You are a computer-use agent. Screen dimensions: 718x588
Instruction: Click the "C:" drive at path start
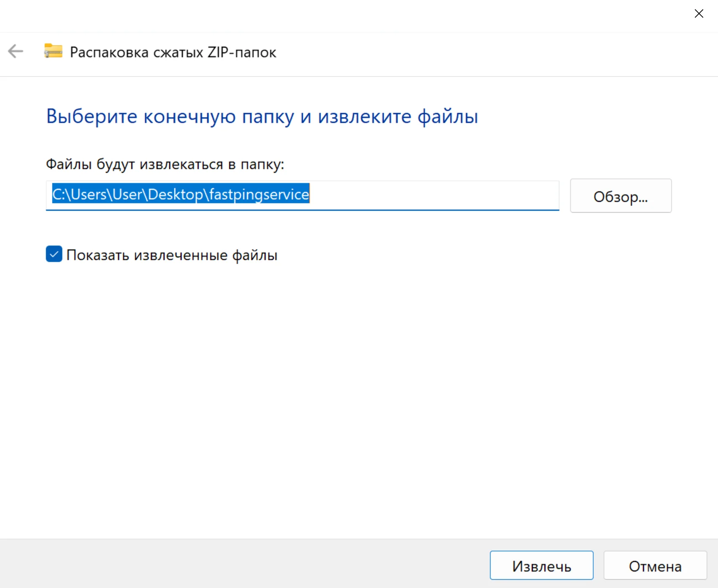point(58,195)
